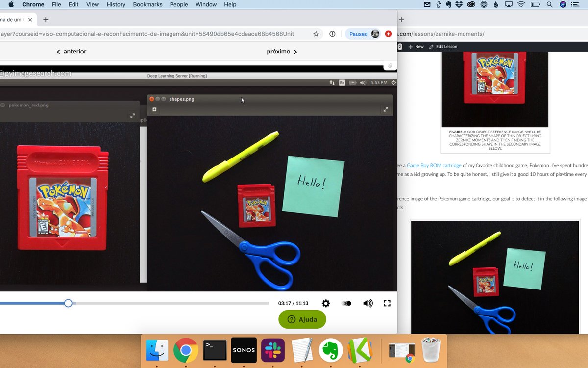588x368 pixels.
Task: Close the current Chrome tab
Action: tap(30, 20)
